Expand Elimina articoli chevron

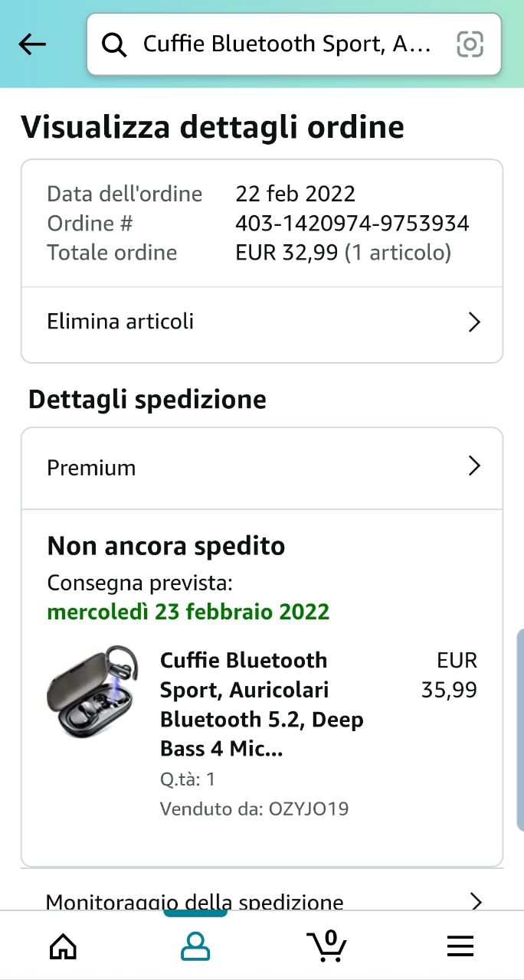tap(474, 322)
